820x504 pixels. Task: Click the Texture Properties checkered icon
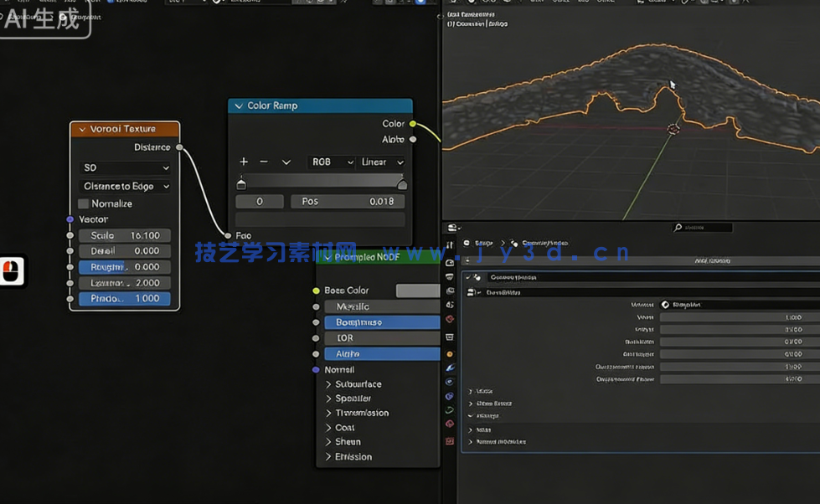451,440
